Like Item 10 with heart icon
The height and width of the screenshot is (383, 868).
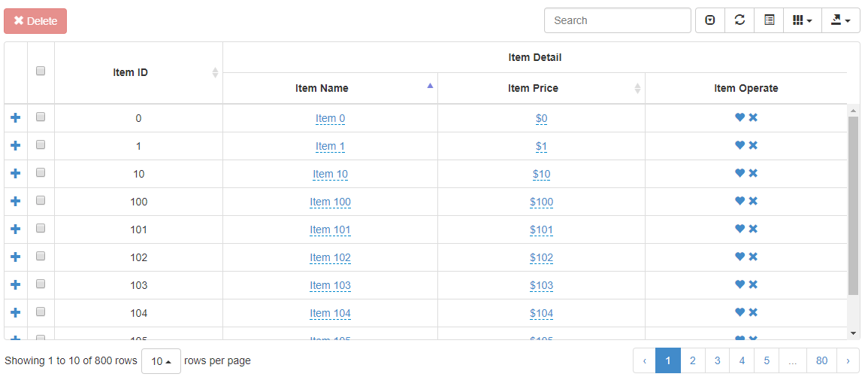click(739, 173)
